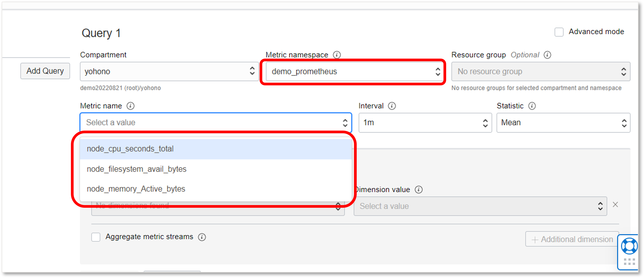Open the lifebuoy help widget
The width and height of the screenshot is (644, 278).
tap(629, 246)
